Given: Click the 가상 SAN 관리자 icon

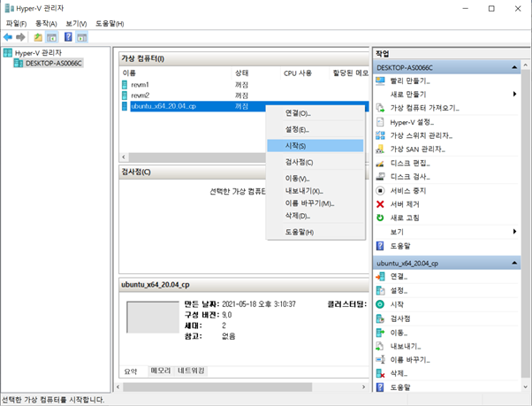Looking at the screenshot, I should [380, 149].
